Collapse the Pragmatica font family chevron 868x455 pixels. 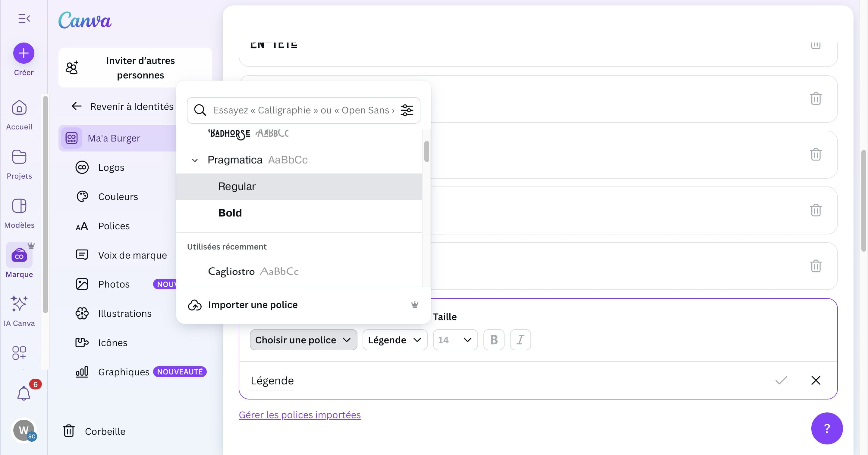195,160
